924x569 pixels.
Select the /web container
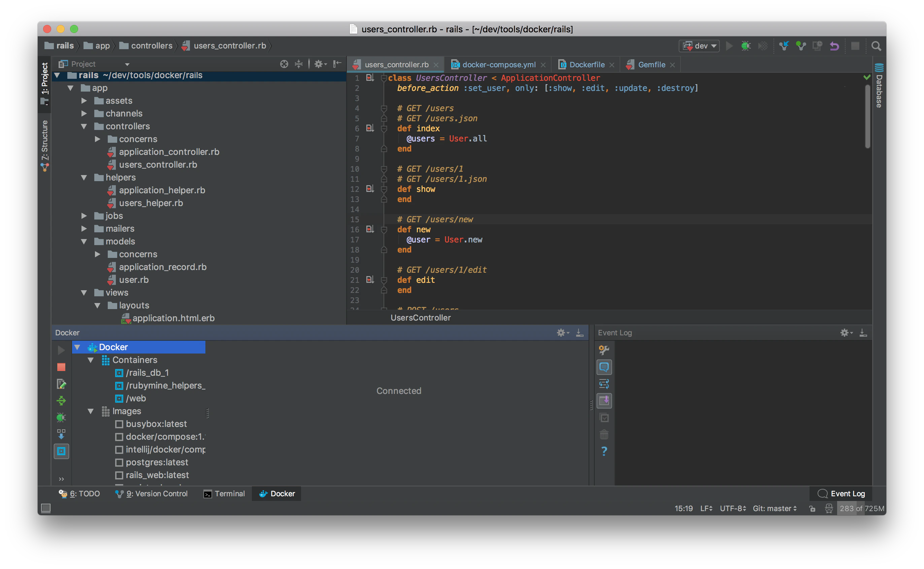coord(131,399)
